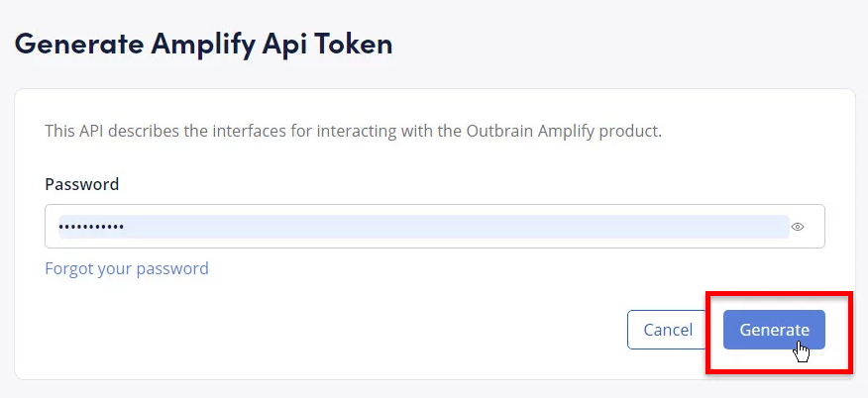The width and height of the screenshot is (868, 398).
Task: Cancel the token generation dialog
Action: coord(668,330)
